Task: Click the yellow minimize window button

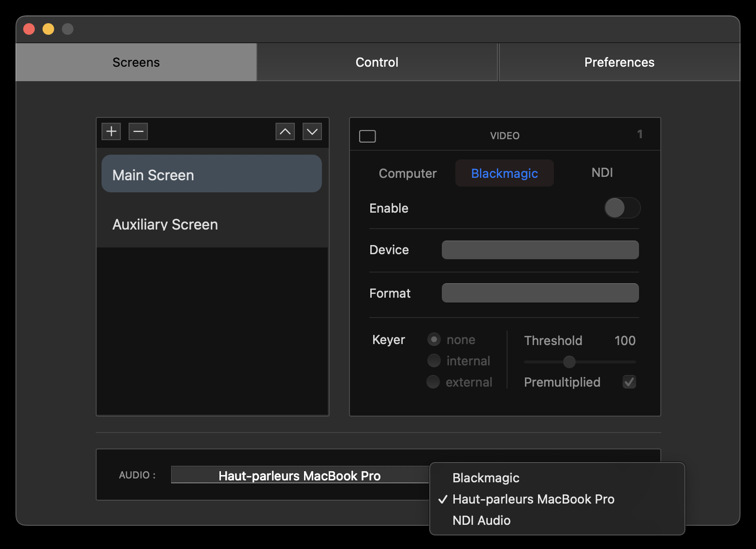Action: tap(48, 29)
